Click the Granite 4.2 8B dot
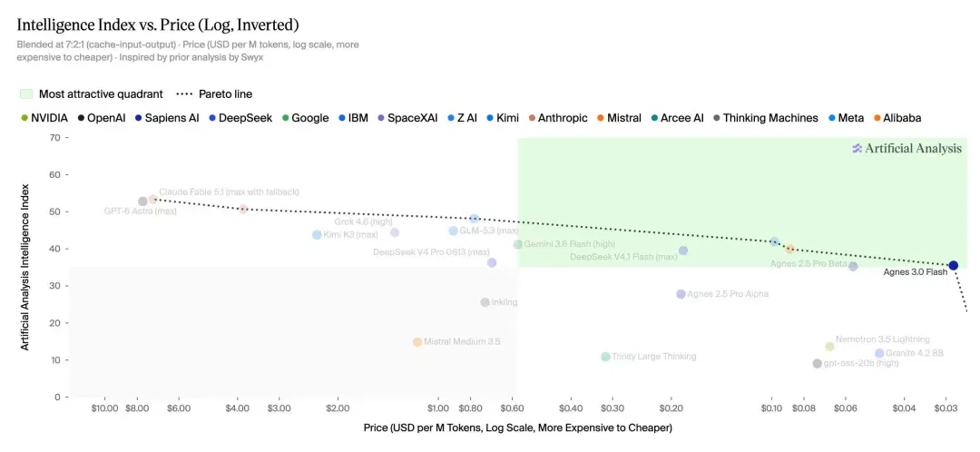 pos(879,354)
